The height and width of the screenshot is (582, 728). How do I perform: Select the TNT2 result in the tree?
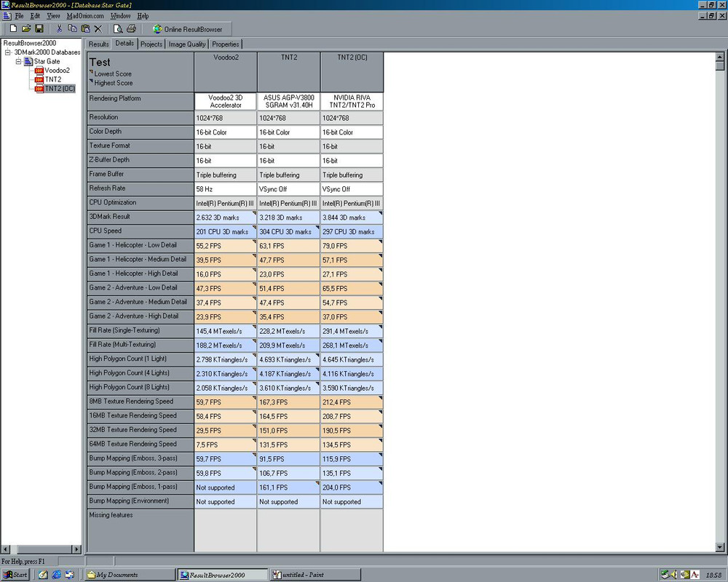tap(53, 79)
